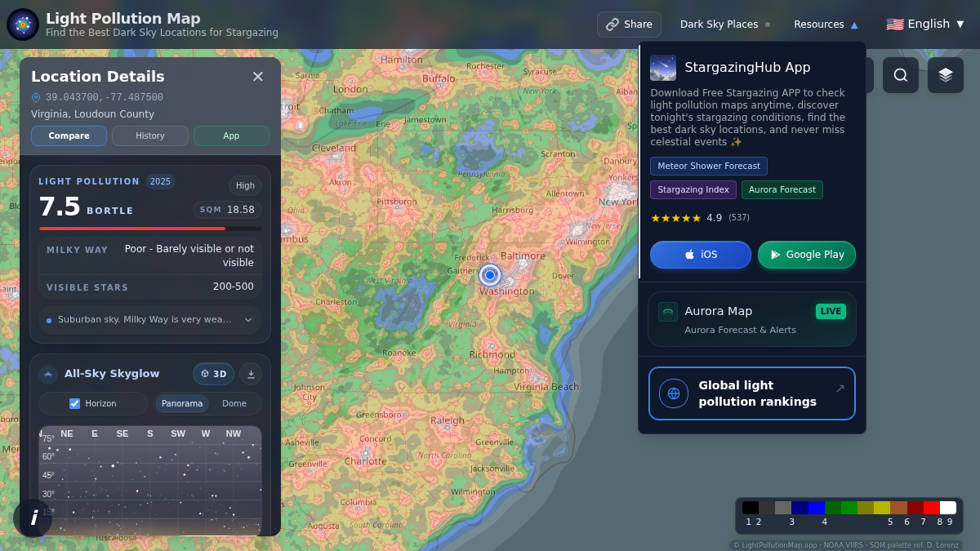
Task: Click the 2025 year badge
Action: point(160,181)
